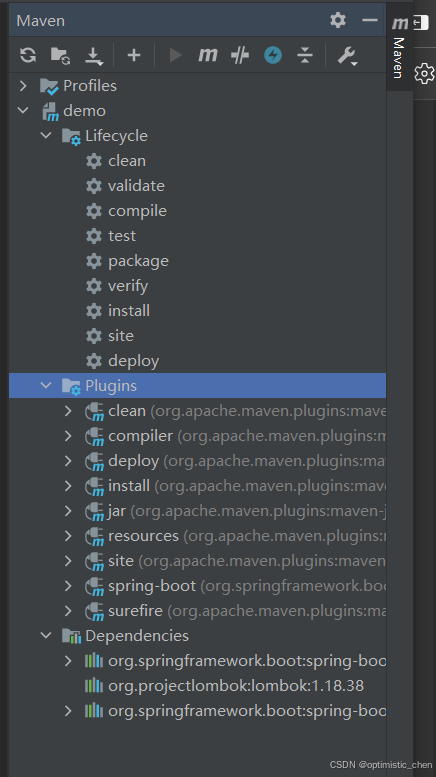
Task: Expand the deploy plugin
Action: click(x=68, y=461)
